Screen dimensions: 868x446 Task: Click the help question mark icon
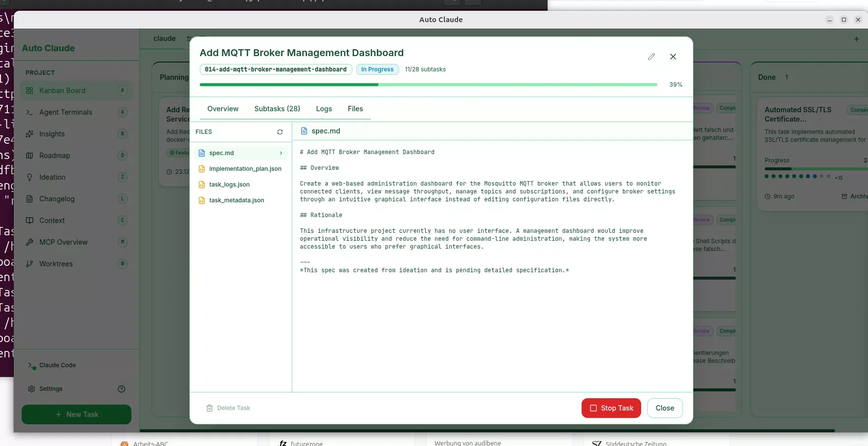point(122,389)
